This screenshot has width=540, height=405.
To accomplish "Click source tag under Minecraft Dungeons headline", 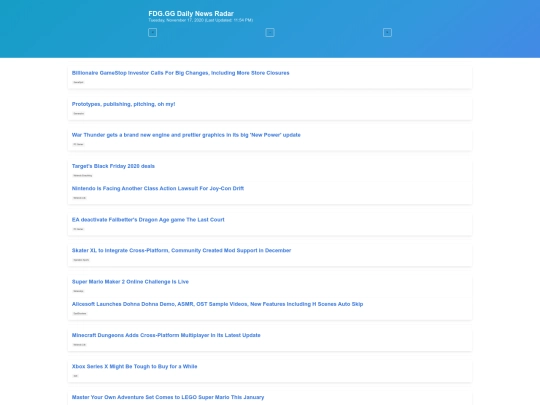I will (80, 344).
